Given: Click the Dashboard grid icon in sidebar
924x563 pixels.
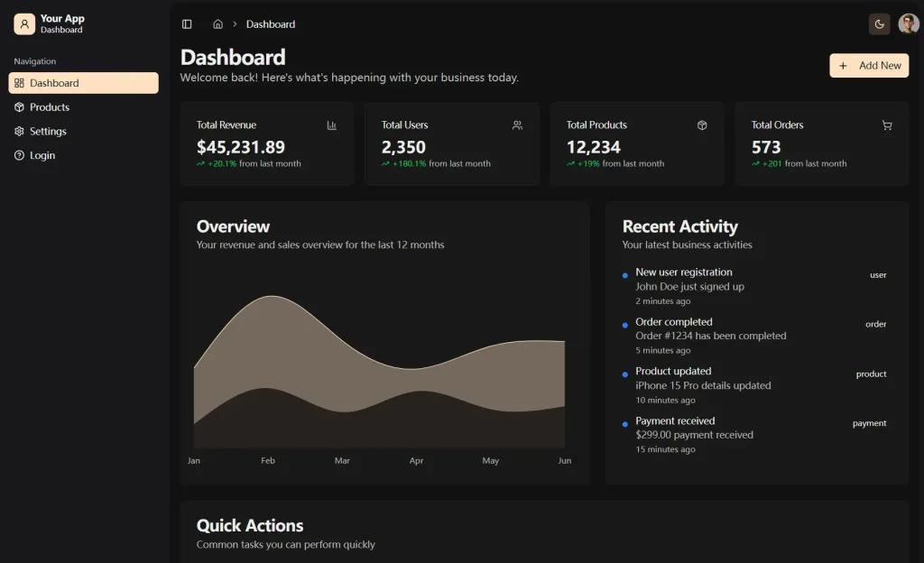Looking at the screenshot, I should (18, 82).
